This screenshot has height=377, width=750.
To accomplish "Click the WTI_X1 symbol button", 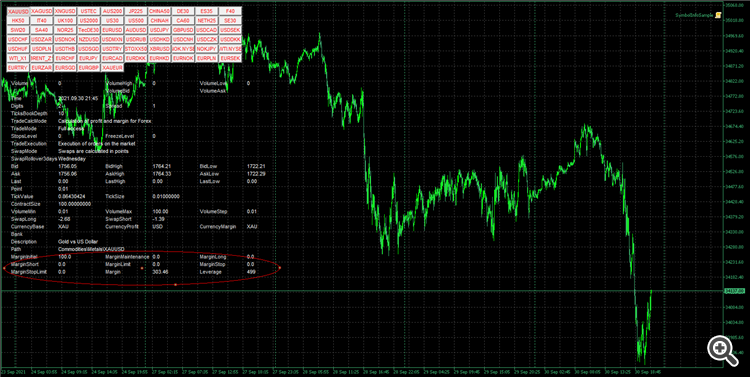I will [18, 58].
